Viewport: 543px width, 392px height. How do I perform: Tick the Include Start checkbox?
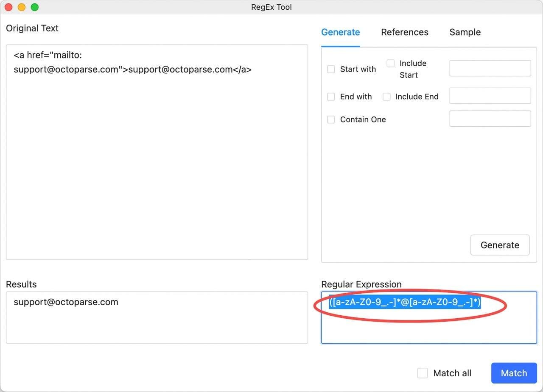point(391,63)
